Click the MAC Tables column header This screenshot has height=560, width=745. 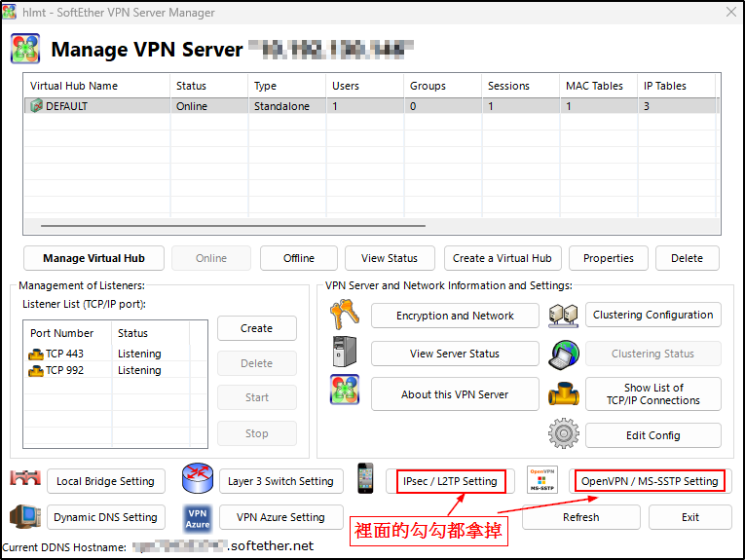pos(599,86)
